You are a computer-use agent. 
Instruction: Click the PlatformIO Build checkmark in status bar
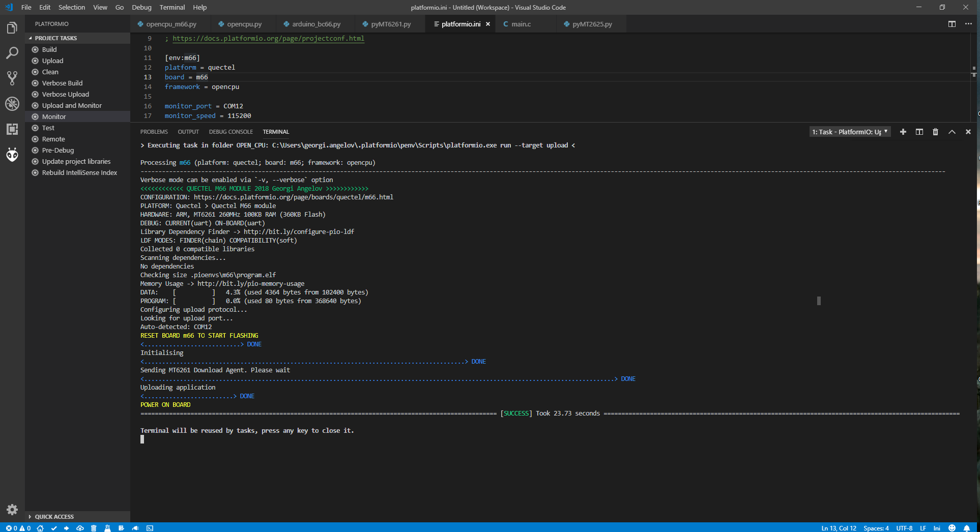pos(54,528)
